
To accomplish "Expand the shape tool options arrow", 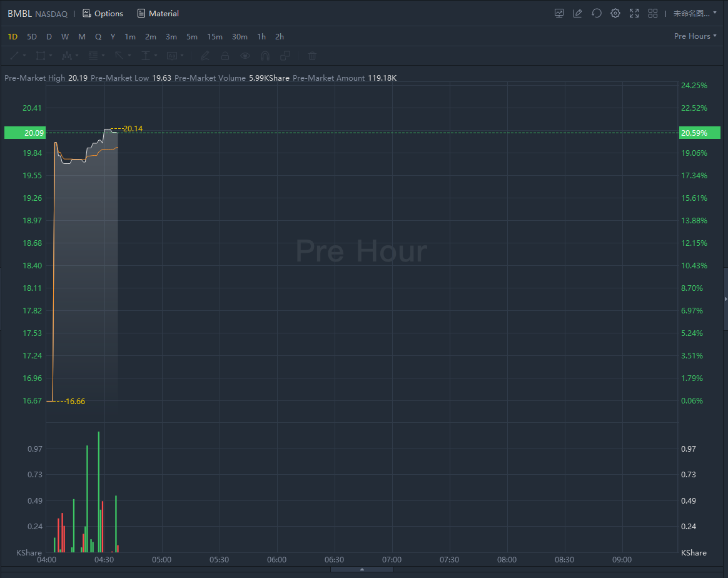I will 51,56.
